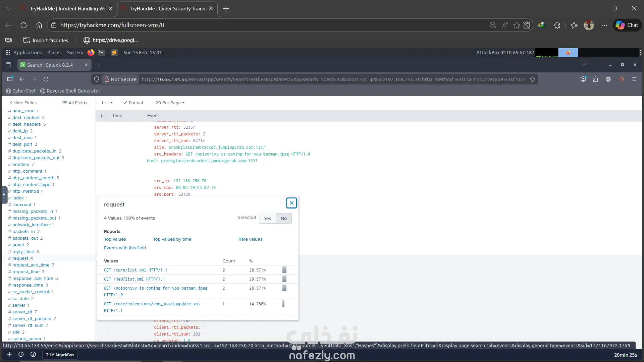Screen dimensions: 644x362
Task: Open the Edge browser extensions icon
Action: (x=557, y=25)
